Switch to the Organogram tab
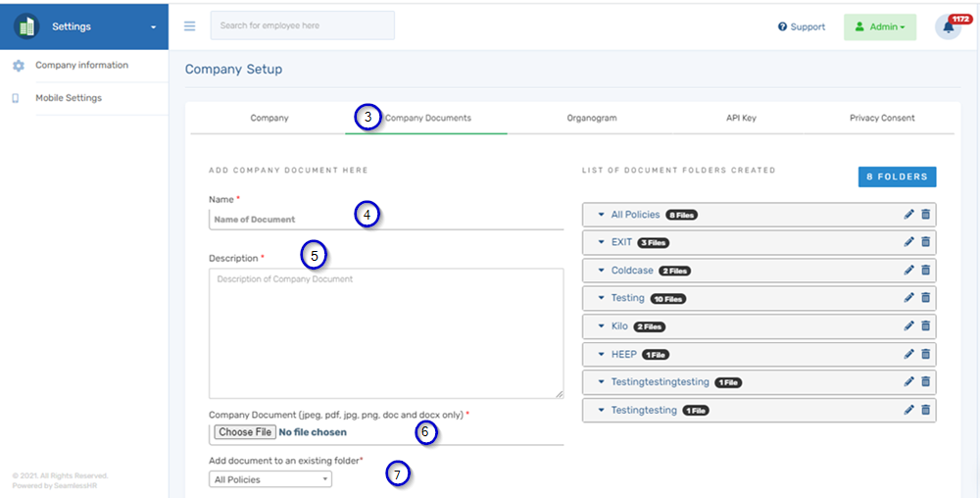 coord(592,118)
